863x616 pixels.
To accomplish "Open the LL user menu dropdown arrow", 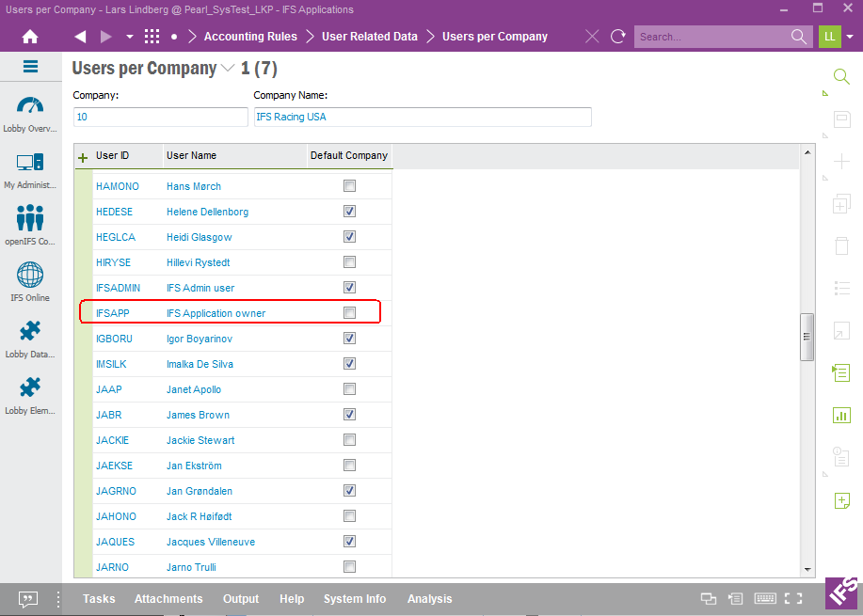I will [850, 37].
